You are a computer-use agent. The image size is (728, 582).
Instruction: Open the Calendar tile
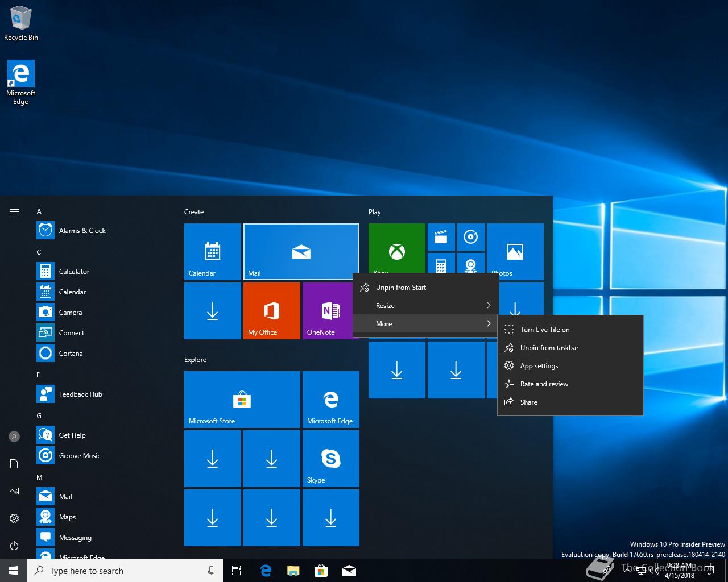(213, 252)
